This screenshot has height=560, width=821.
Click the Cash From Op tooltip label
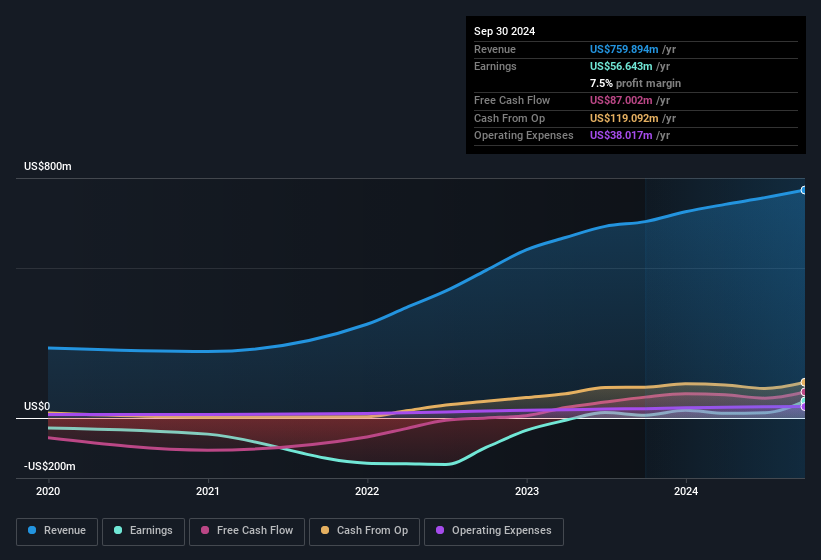click(509, 118)
